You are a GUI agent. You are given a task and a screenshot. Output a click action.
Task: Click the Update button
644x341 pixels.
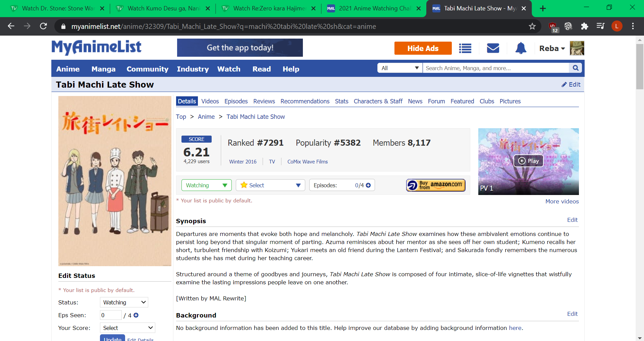112,338
